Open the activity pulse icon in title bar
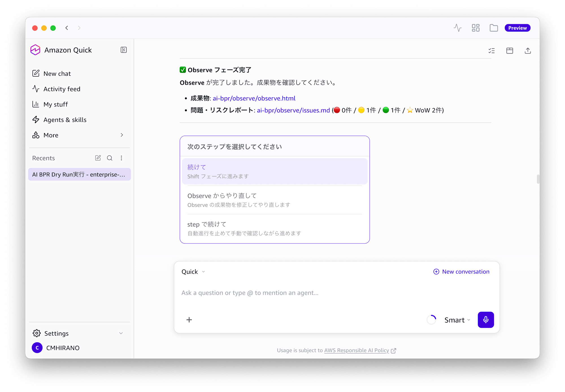 [x=457, y=28]
